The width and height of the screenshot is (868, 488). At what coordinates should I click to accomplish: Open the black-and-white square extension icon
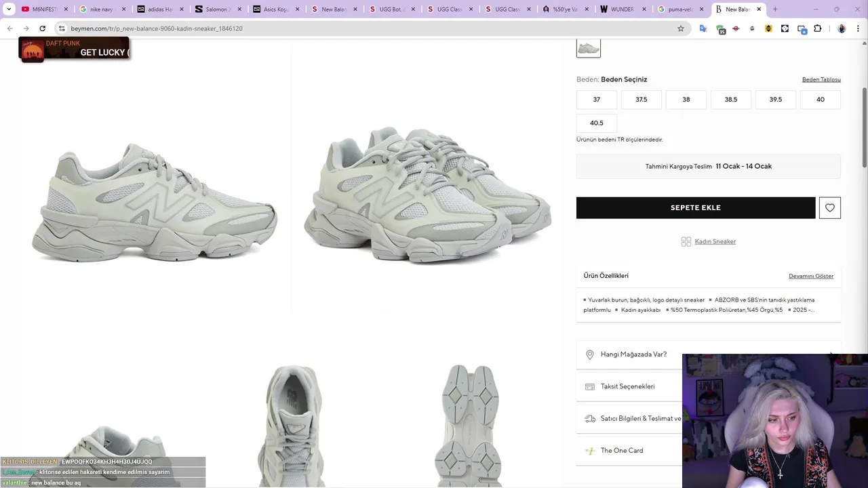pos(785,28)
